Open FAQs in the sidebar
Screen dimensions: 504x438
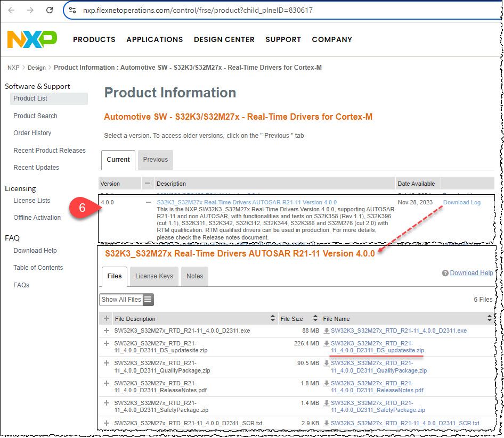tap(21, 285)
